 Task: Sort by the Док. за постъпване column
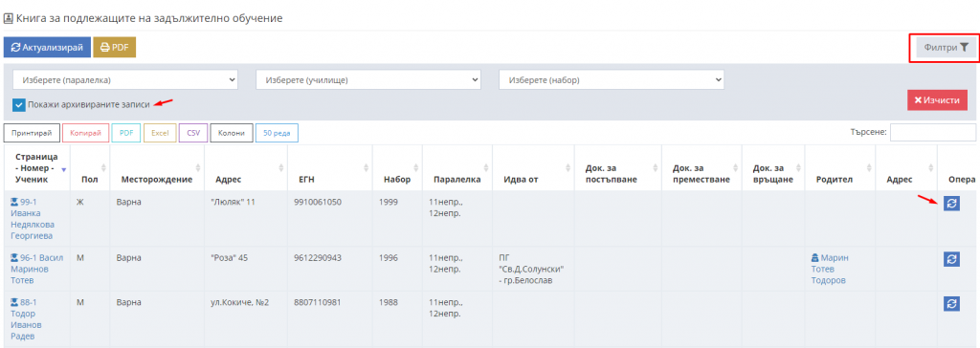click(617, 168)
